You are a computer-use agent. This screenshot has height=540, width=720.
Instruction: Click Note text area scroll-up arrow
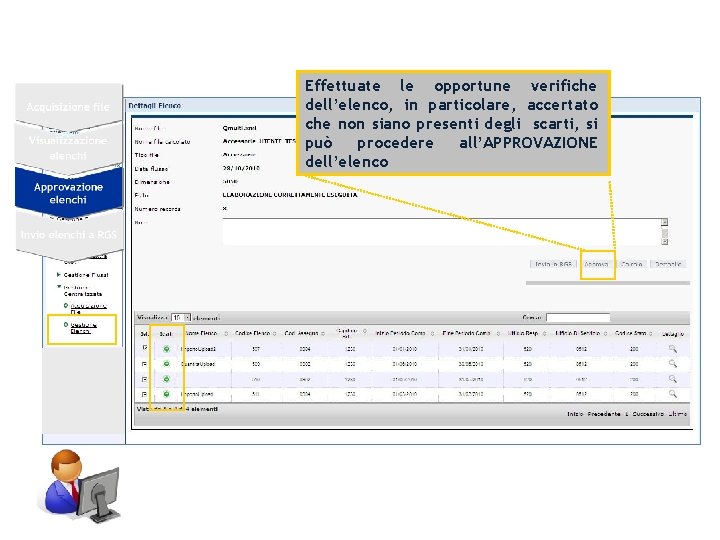(664, 222)
